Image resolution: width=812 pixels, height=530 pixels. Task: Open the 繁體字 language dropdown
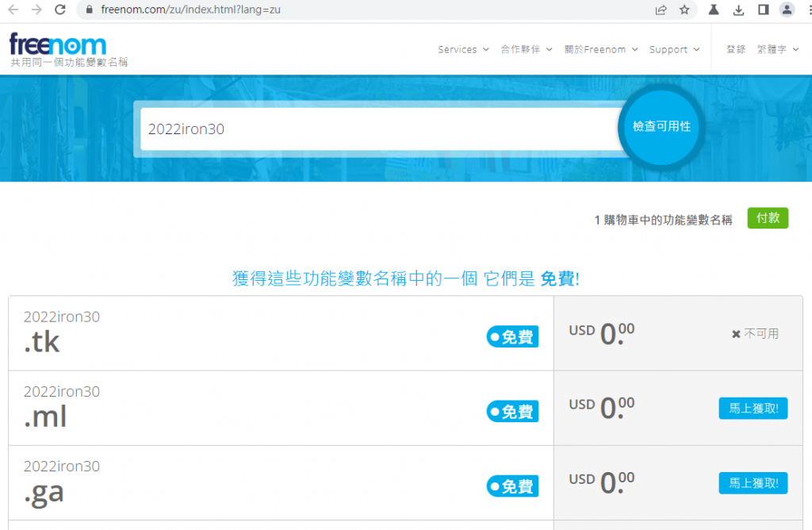click(778, 49)
